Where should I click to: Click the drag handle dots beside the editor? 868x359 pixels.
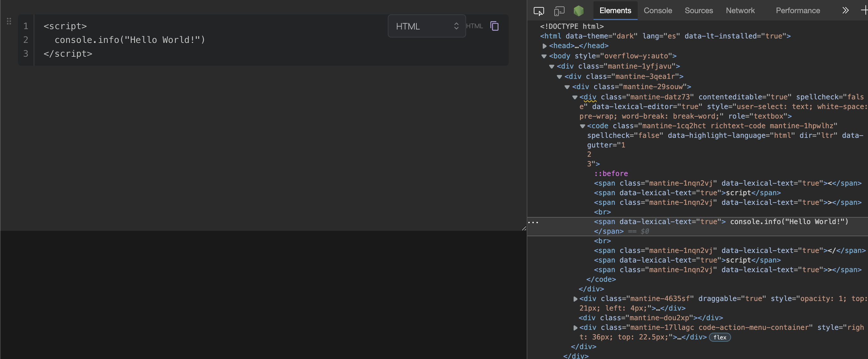tap(9, 21)
